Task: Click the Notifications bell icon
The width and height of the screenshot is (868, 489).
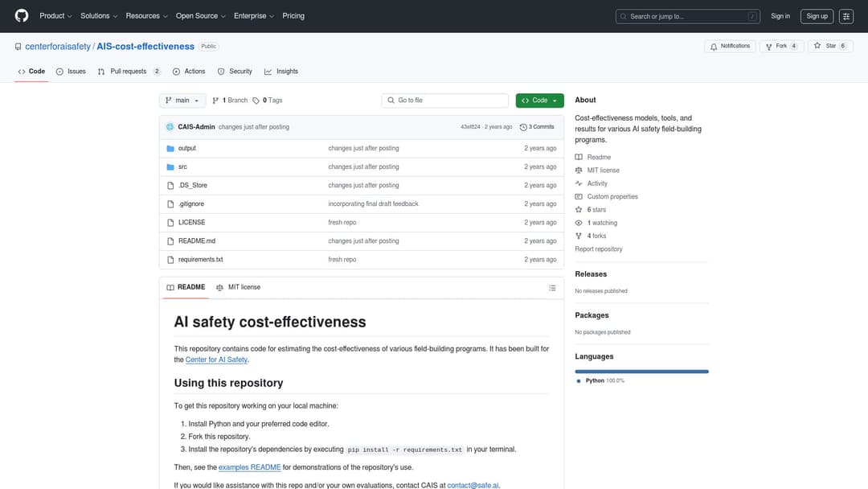Action: click(714, 47)
